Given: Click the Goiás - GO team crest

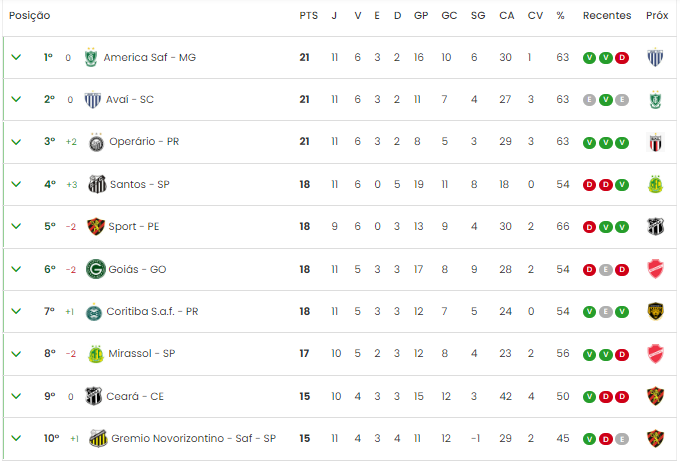Looking at the screenshot, I should pyautogui.click(x=96, y=269).
